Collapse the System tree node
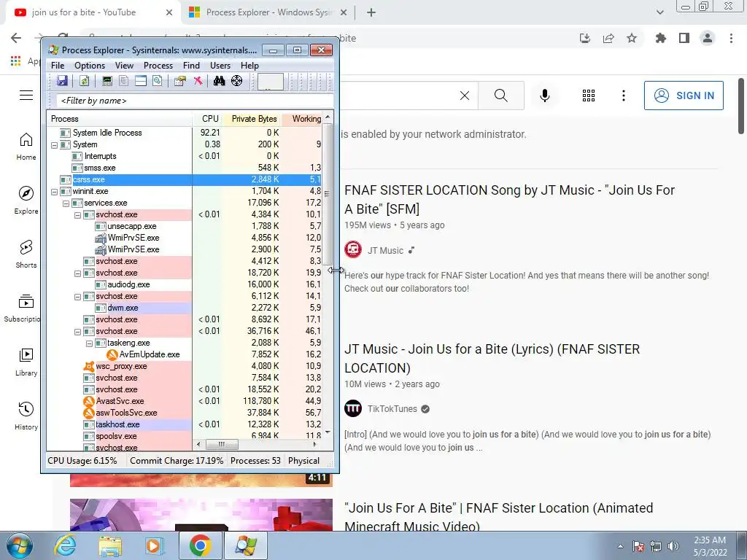Screen dimensions: 747x560 pos(54,145)
